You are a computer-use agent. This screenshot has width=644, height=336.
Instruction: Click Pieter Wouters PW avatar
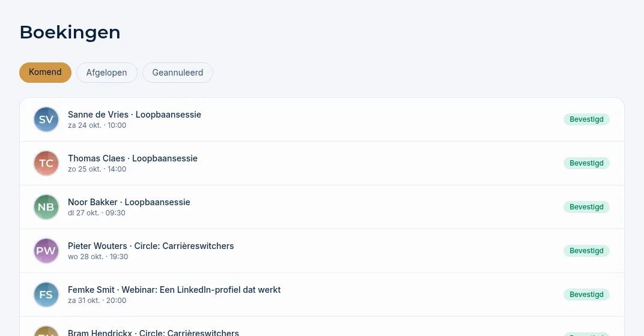click(46, 251)
